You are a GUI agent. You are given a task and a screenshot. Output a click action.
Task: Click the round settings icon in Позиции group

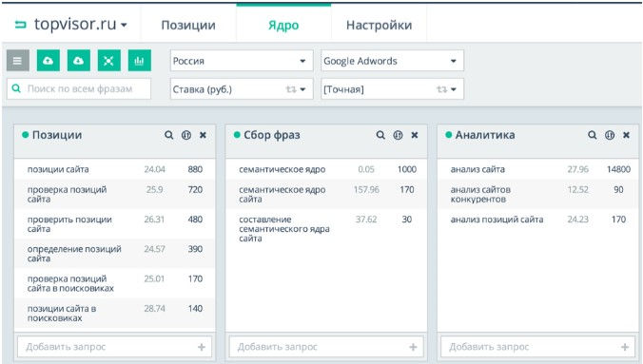pyautogui.click(x=186, y=135)
